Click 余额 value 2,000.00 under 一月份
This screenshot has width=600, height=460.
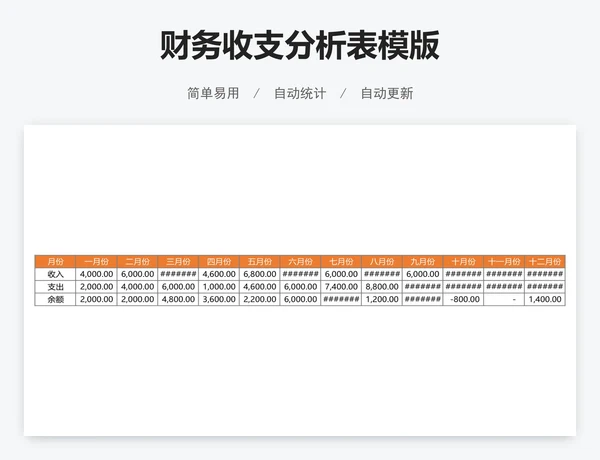96,299
